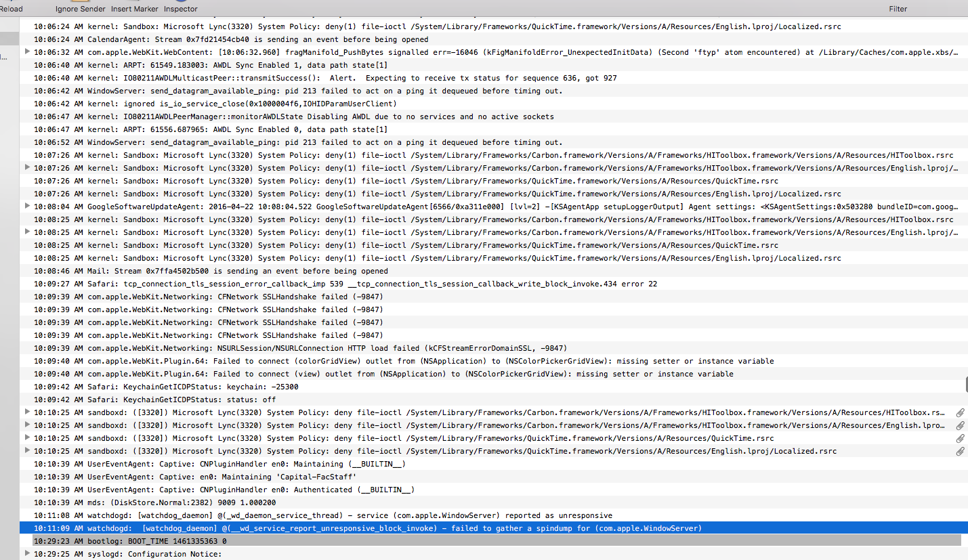This screenshot has height=560, width=968.
Task: Click Insert Marker in the toolbar
Action: click(134, 9)
